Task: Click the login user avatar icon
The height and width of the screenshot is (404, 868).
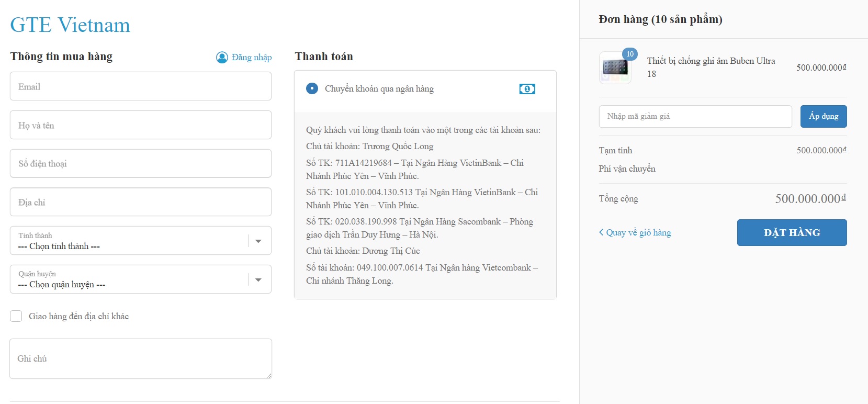Action: [x=222, y=57]
